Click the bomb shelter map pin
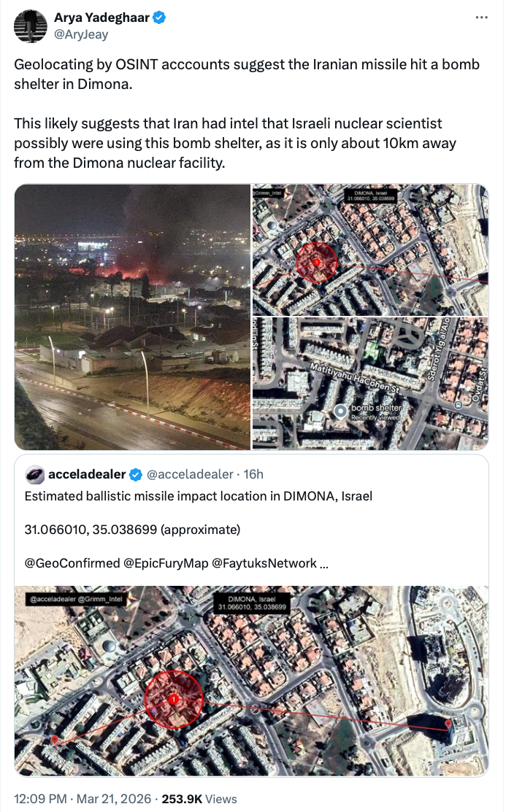Image resolution: width=506 pixels, height=812 pixels. [340, 411]
